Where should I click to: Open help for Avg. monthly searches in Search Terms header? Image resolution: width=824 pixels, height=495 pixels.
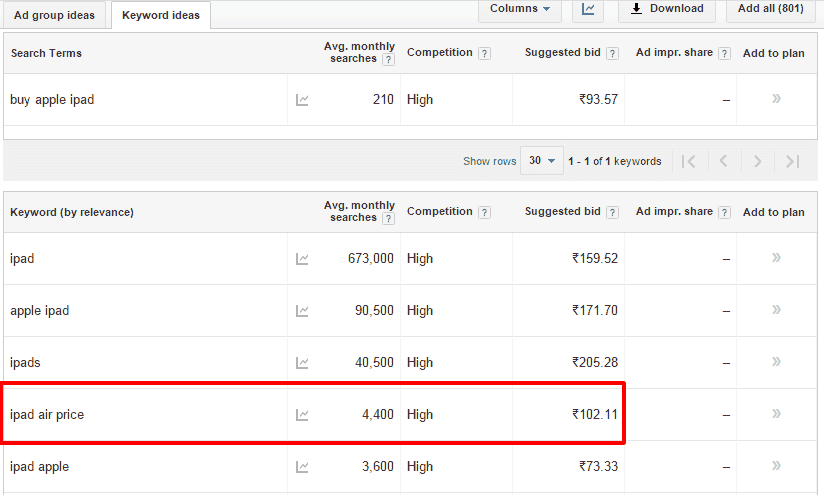click(388, 59)
